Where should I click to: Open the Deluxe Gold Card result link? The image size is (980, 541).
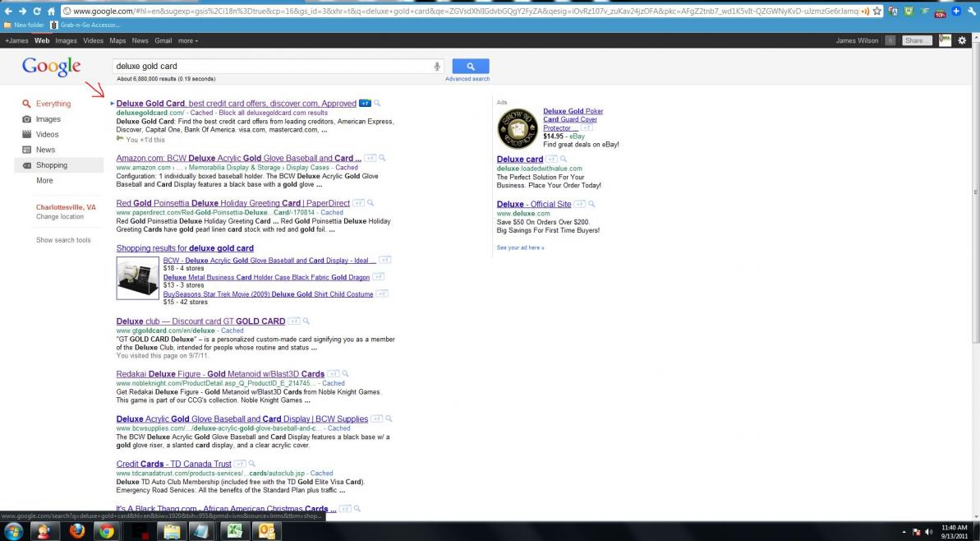tap(237, 104)
